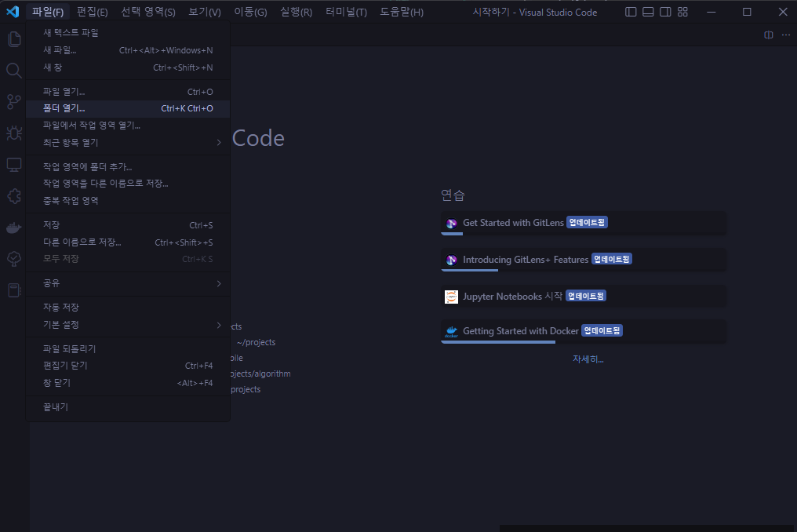
Task: Select 편집기 닫기 menu entry
Action: (128, 366)
